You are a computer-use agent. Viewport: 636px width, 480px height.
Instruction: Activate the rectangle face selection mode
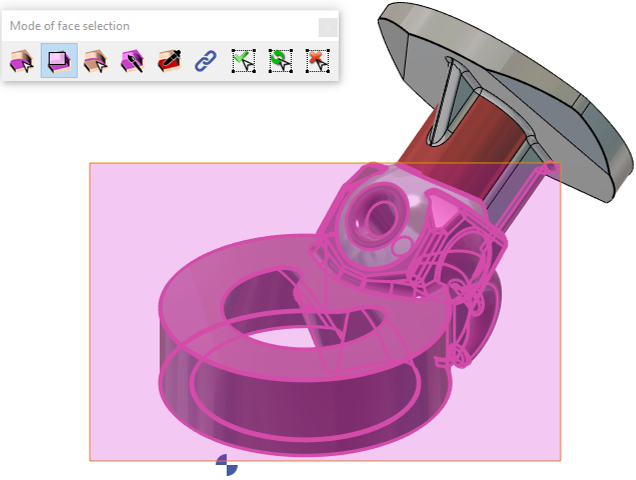point(59,61)
